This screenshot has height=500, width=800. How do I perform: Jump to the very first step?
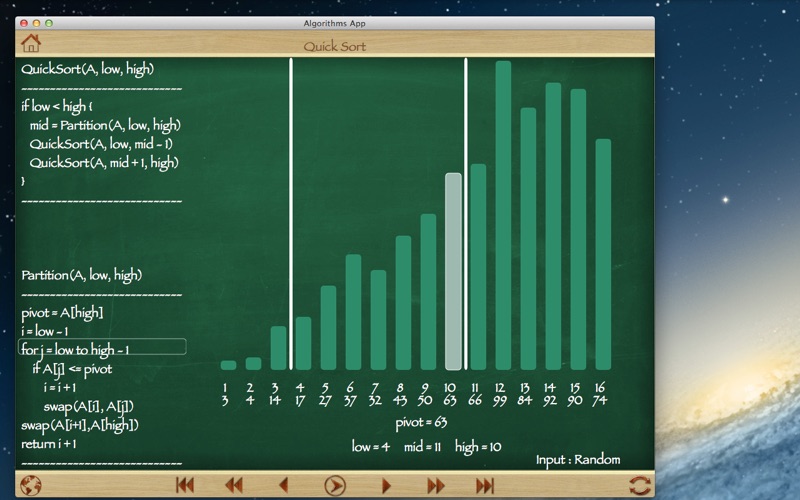[x=185, y=485]
